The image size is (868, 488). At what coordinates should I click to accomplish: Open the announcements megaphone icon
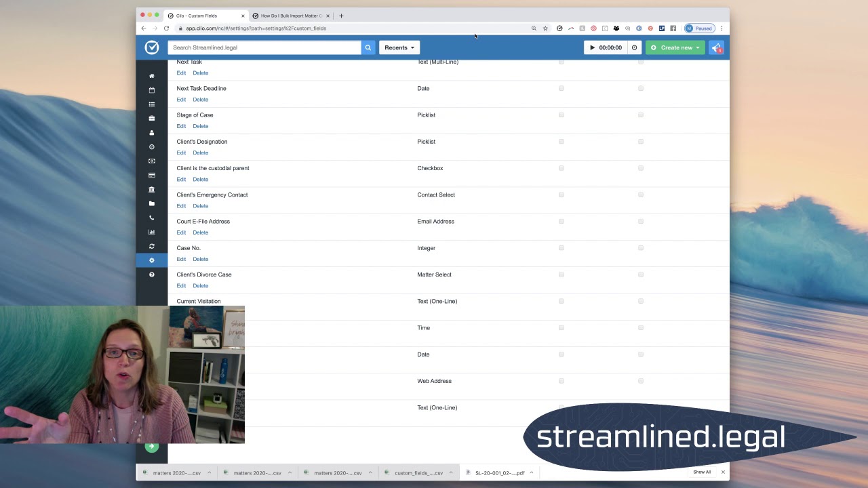point(717,47)
